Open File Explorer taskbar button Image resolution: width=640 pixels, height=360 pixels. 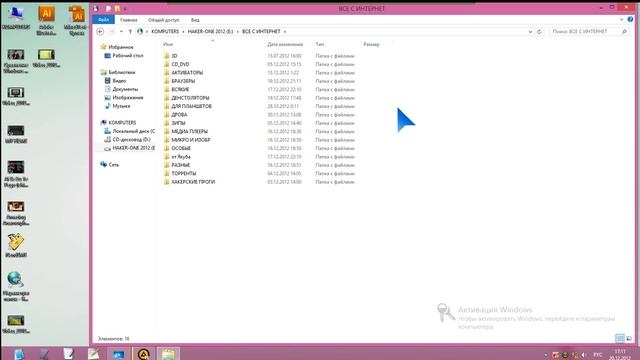[168, 354]
